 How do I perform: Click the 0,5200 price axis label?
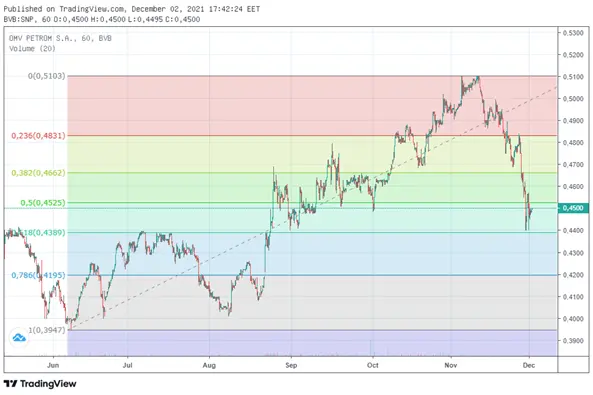tap(573, 55)
